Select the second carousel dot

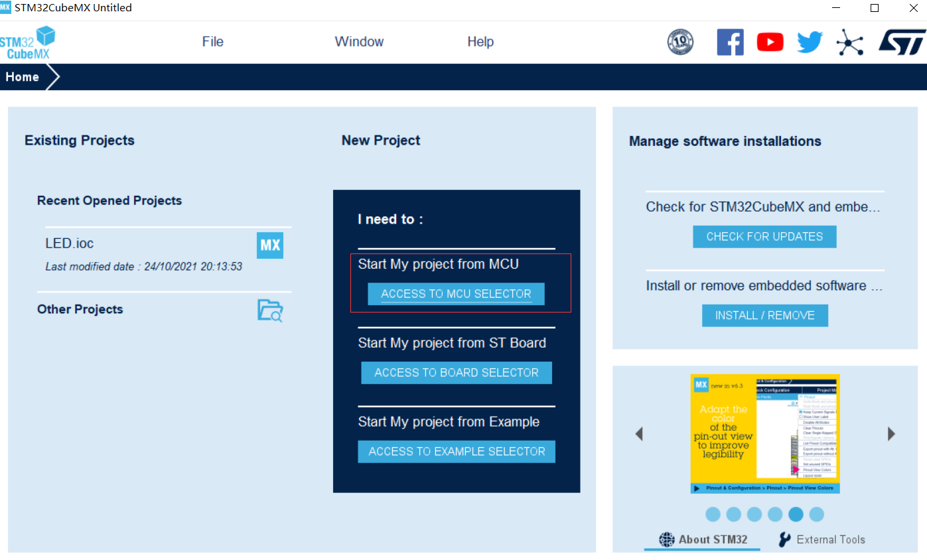(733, 514)
